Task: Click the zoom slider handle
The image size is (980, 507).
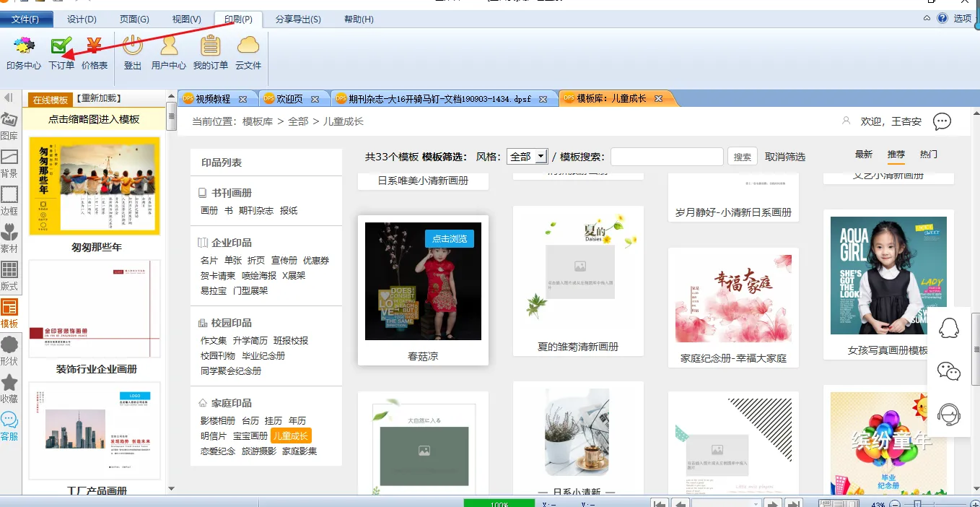Action: click(919, 503)
